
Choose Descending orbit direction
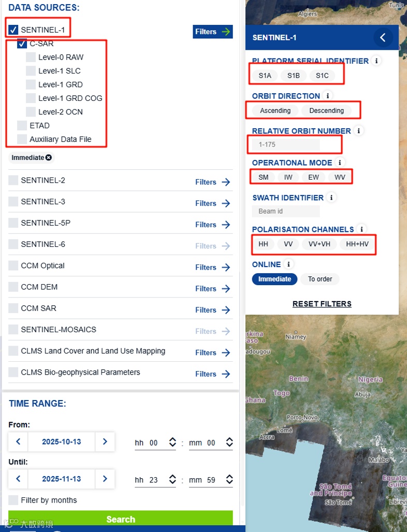327,111
